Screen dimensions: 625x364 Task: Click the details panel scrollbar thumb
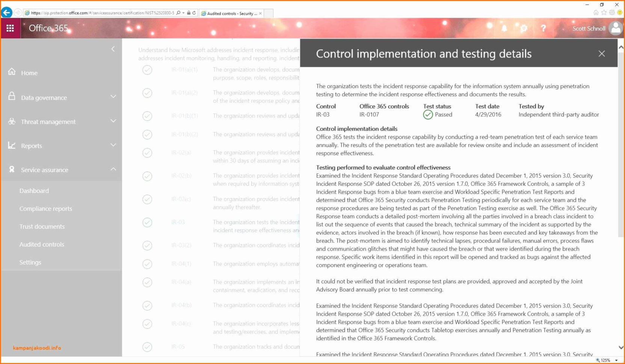coord(621,144)
